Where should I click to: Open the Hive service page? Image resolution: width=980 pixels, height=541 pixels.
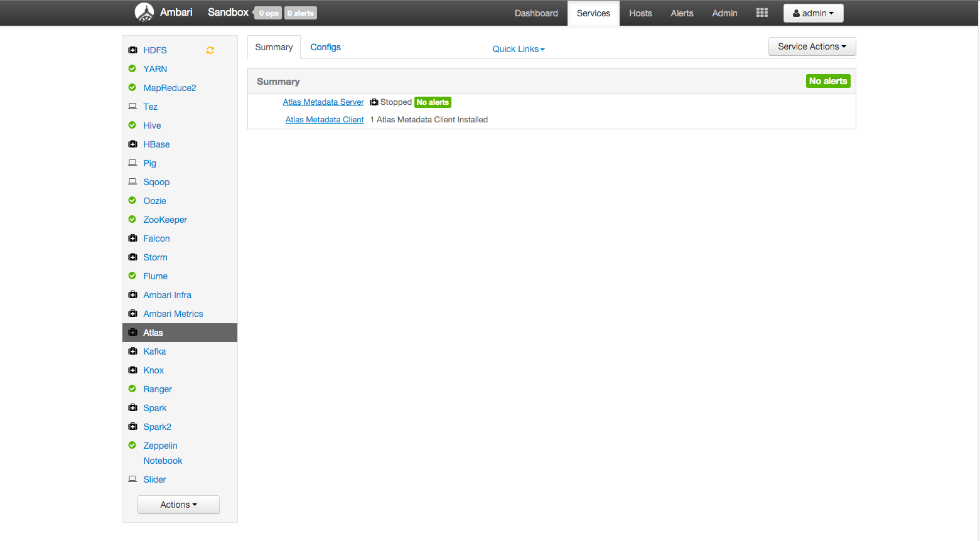pyautogui.click(x=152, y=126)
